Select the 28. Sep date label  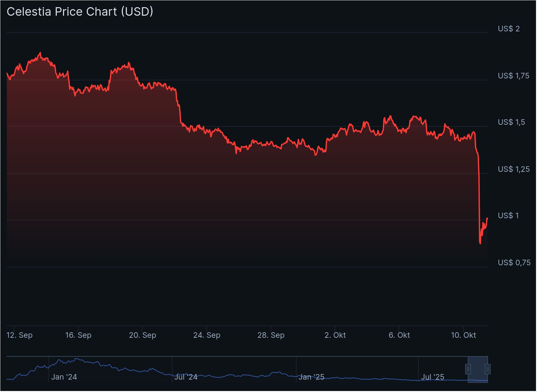pyautogui.click(x=271, y=335)
